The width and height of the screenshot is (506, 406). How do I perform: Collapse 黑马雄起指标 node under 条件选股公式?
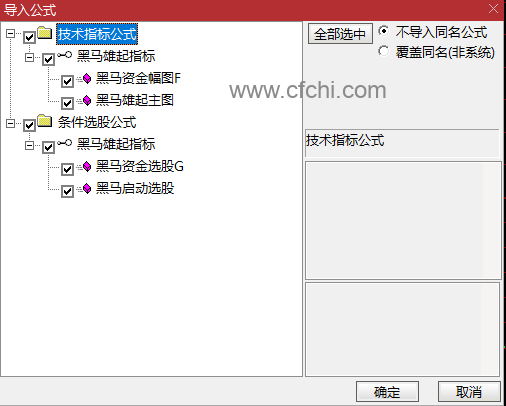[x=29, y=146]
